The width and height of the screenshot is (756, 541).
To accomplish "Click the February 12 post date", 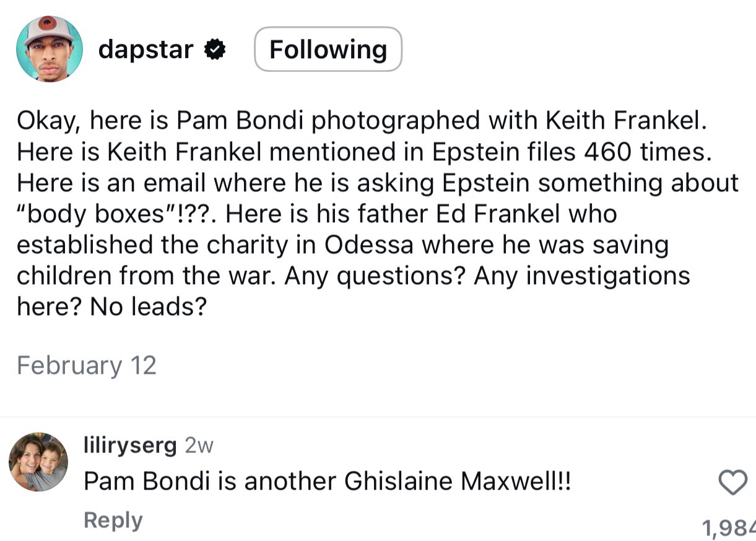I will [86, 365].
